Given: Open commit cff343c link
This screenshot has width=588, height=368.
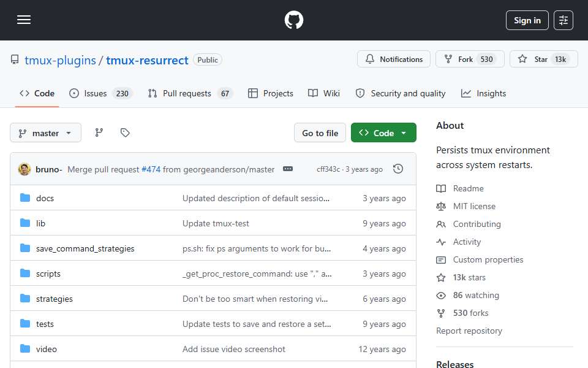Looking at the screenshot, I should coord(328,169).
